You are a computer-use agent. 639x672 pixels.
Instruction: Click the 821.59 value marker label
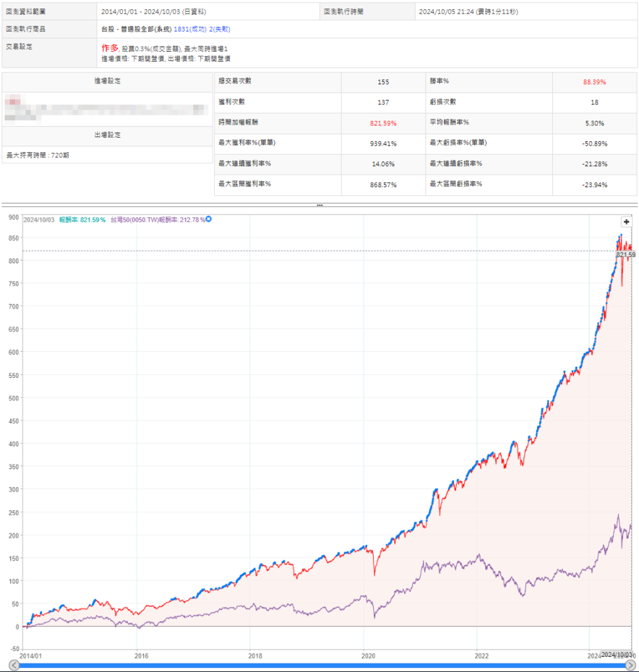tap(627, 254)
